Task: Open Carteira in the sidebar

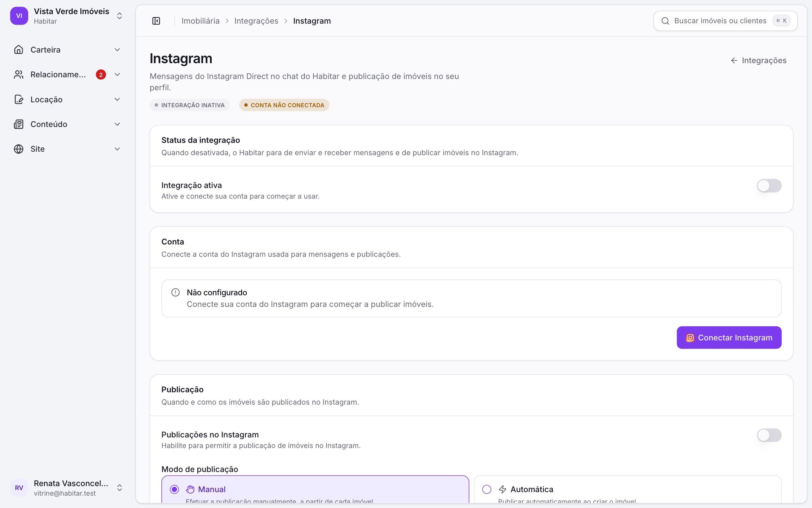Action: point(67,50)
